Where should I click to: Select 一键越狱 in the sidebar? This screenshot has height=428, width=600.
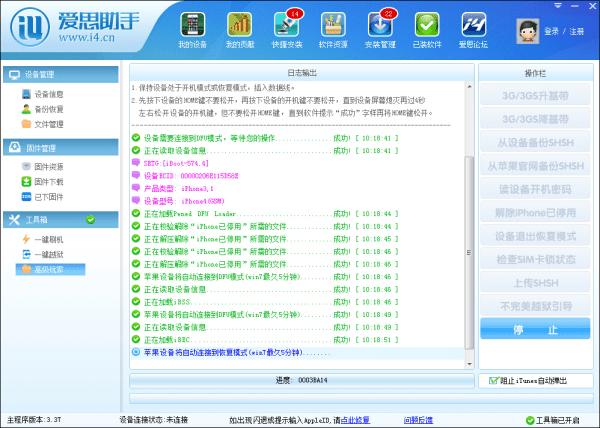pos(42,254)
